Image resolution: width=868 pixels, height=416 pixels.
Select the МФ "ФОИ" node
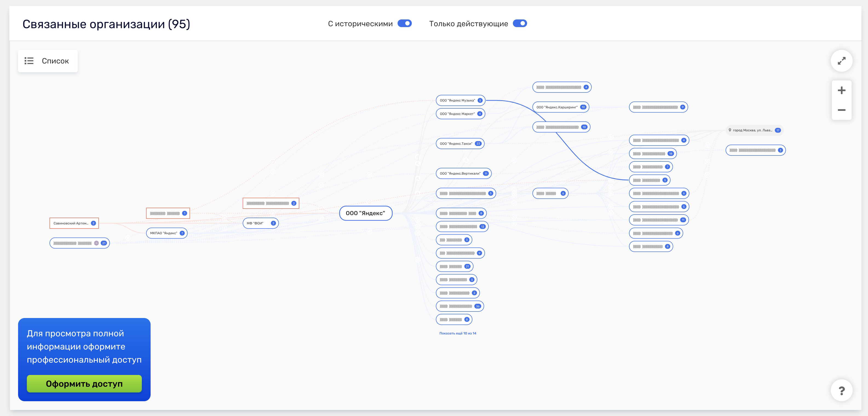[x=260, y=223]
